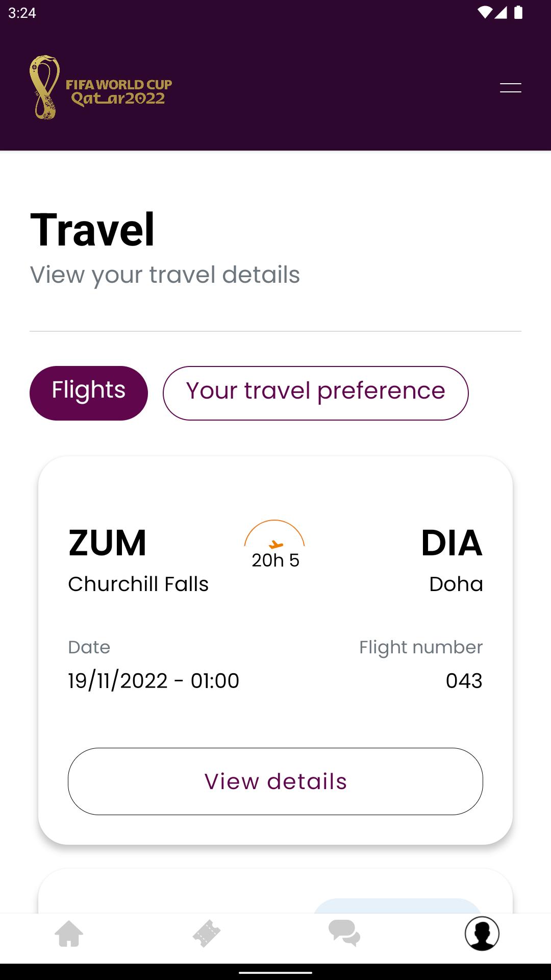Tap flight number 043
Image resolution: width=551 pixels, height=980 pixels.
(464, 680)
